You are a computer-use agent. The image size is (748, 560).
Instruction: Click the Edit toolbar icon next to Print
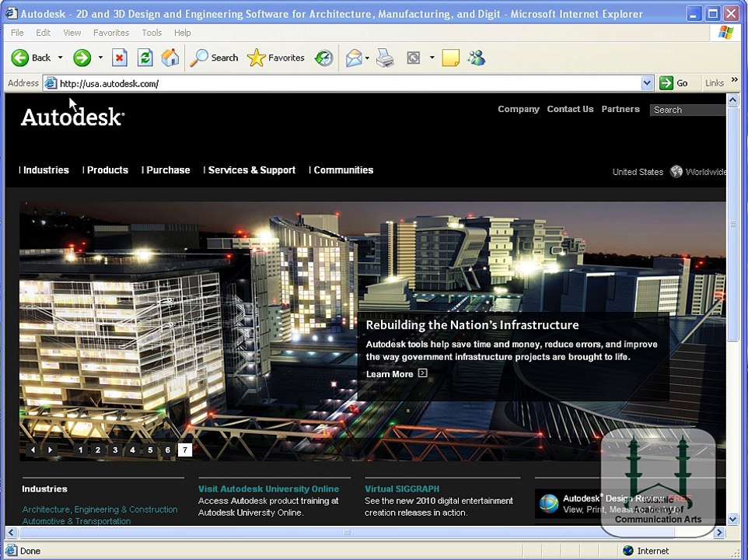tap(414, 58)
